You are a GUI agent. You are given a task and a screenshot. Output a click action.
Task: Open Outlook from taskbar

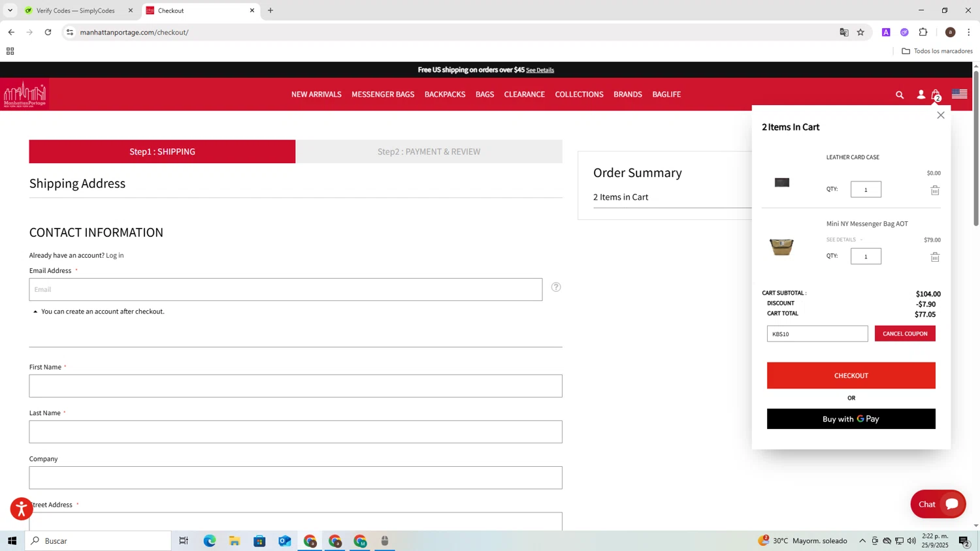coord(285,541)
